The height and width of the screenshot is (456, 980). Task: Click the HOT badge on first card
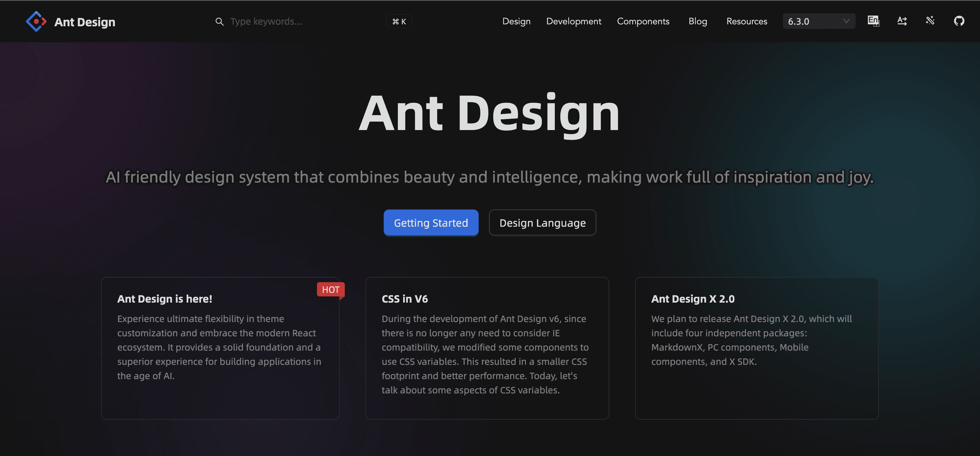(330, 289)
